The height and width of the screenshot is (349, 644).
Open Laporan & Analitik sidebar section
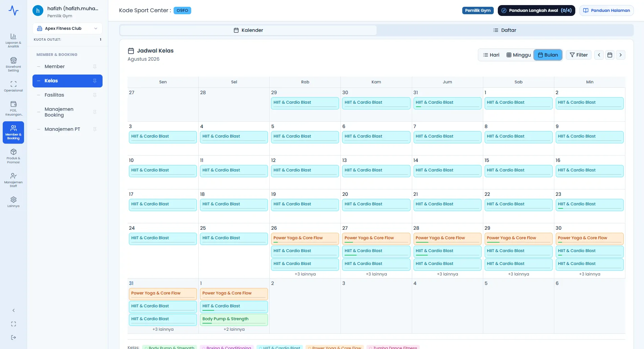click(x=13, y=40)
